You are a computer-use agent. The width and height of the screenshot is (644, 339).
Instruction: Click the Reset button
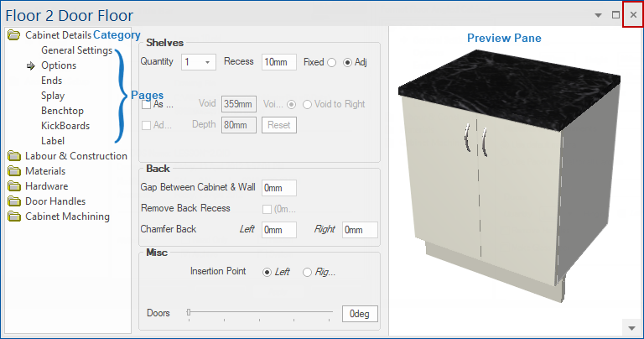coord(278,125)
